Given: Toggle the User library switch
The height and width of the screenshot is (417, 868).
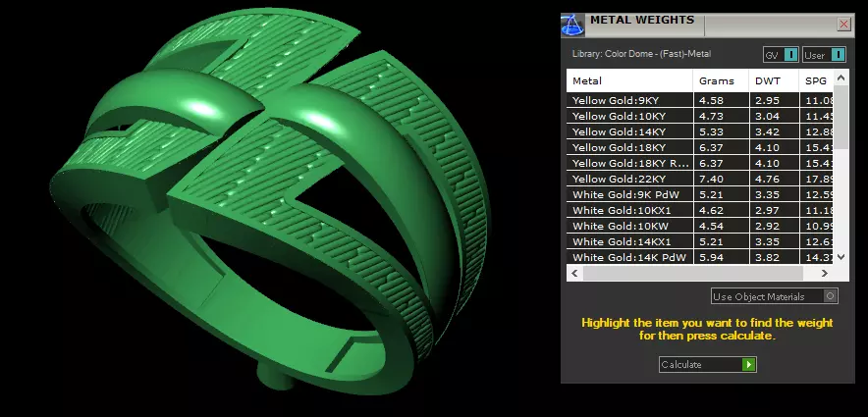Looking at the screenshot, I should (824, 55).
